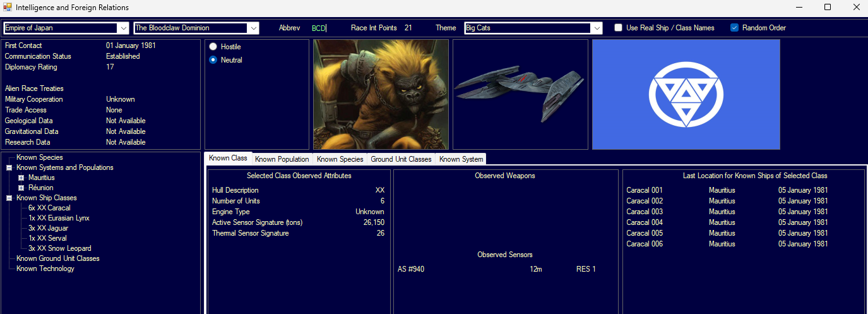Click the Caracal 002 ship row
This screenshot has height=314, width=868.
tap(727, 201)
